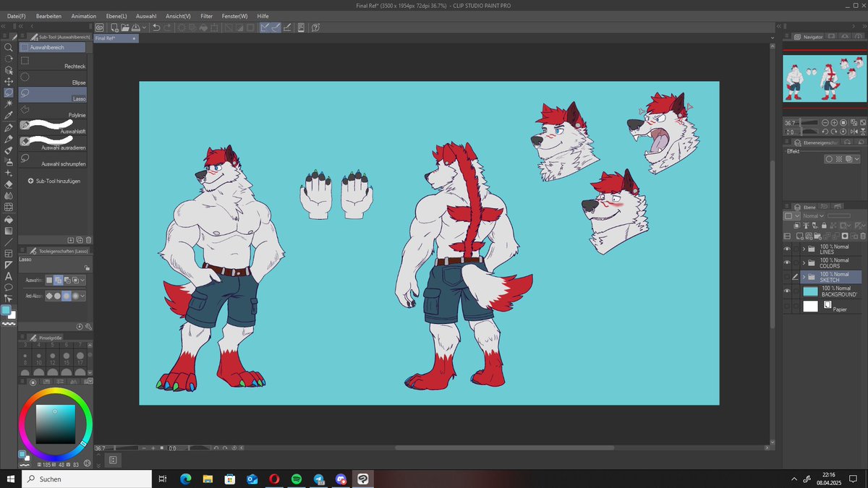Open the Filter menu

click(x=206, y=15)
